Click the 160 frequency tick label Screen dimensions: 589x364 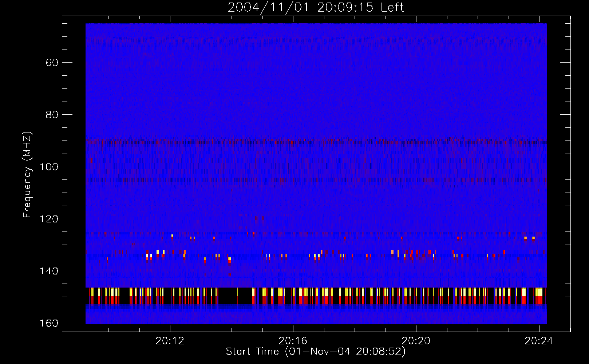pyautogui.click(x=49, y=323)
